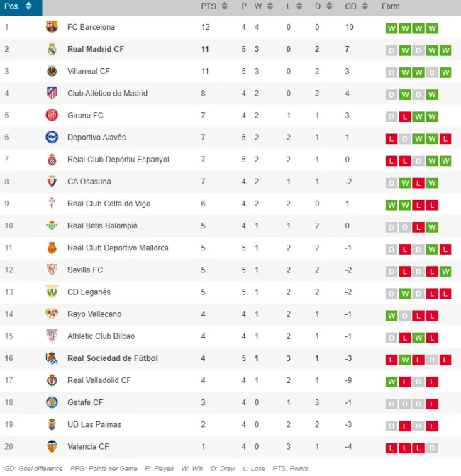This screenshot has width=461, height=476.
Task: Click the Athletic Club Bilbao crest
Action: tap(52, 336)
